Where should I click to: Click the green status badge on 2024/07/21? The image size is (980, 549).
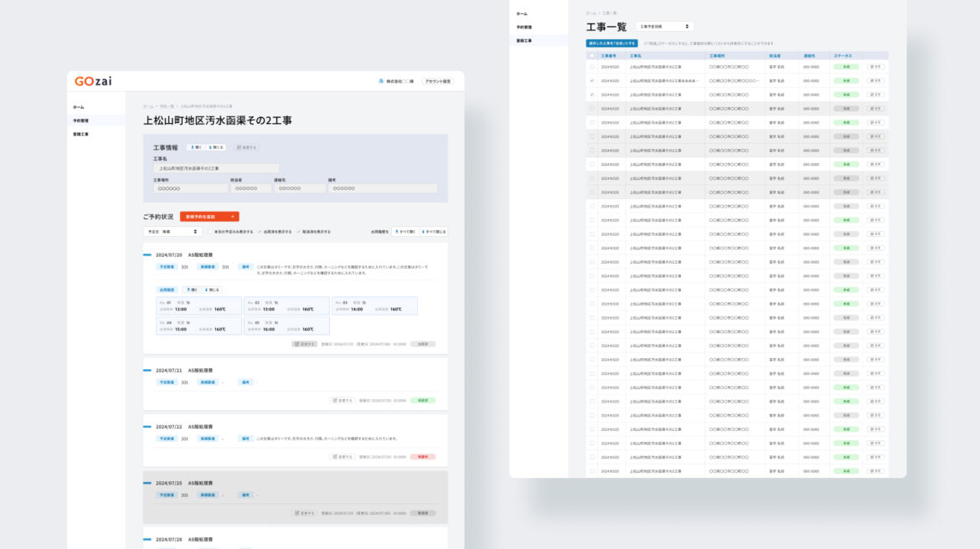423,400
